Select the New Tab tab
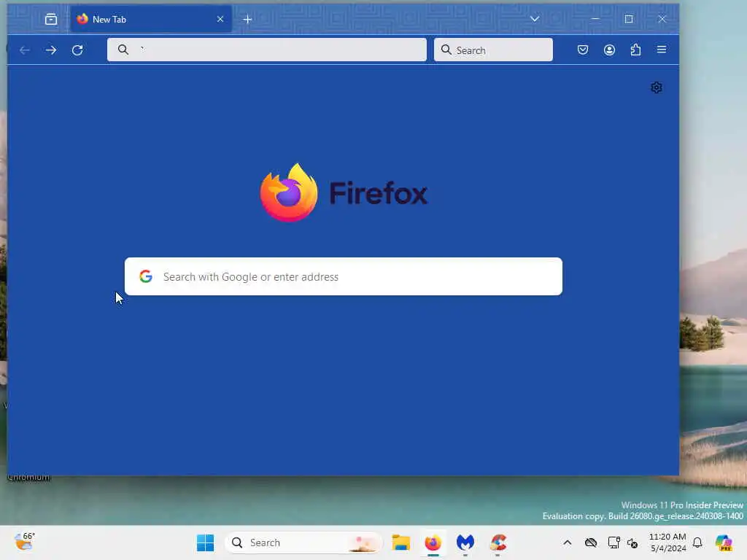This screenshot has width=747, height=560. 151,19
